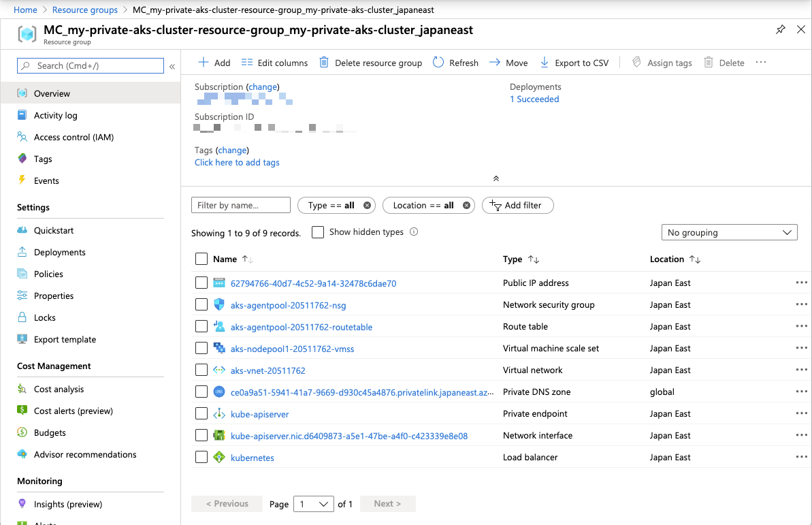812x525 pixels.
Task: Open context menu for kubernetes load balancer row
Action: coord(801,457)
